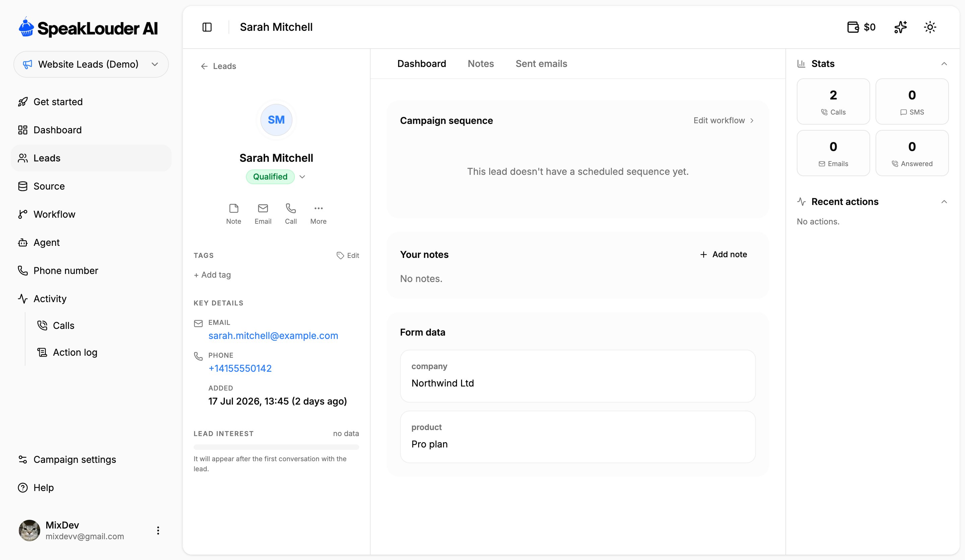The height and width of the screenshot is (560, 965).
Task: Click SM avatar circle
Action: (x=276, y=120)
